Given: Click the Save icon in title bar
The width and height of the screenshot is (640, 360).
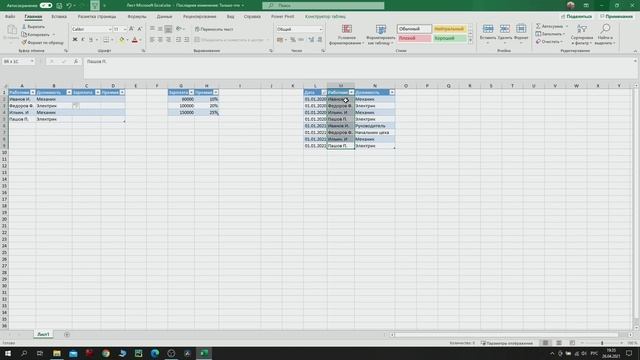Looking at the screenshot, I should point(59,5).
